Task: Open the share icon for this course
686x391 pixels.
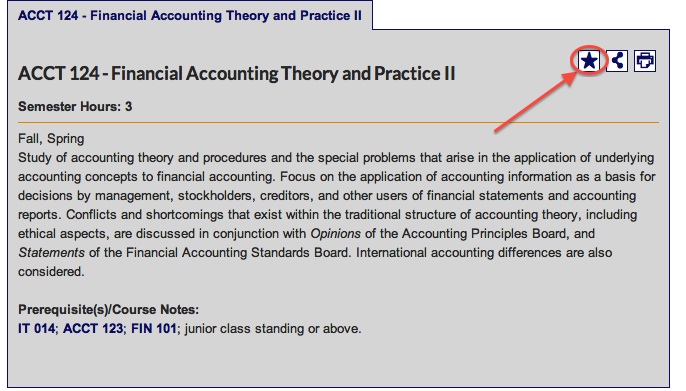Action: click(617, 60)
